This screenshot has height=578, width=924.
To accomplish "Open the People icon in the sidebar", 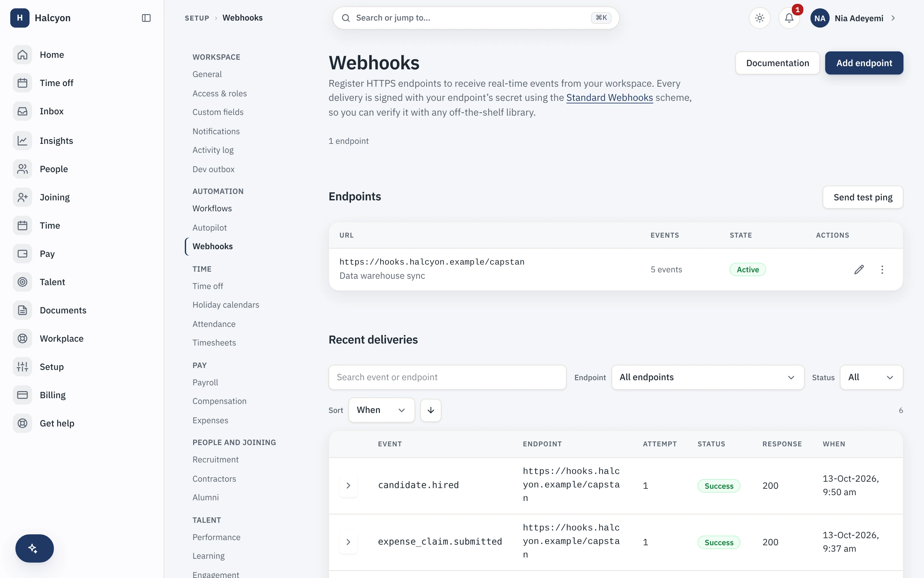I will (x=22, y=169).
